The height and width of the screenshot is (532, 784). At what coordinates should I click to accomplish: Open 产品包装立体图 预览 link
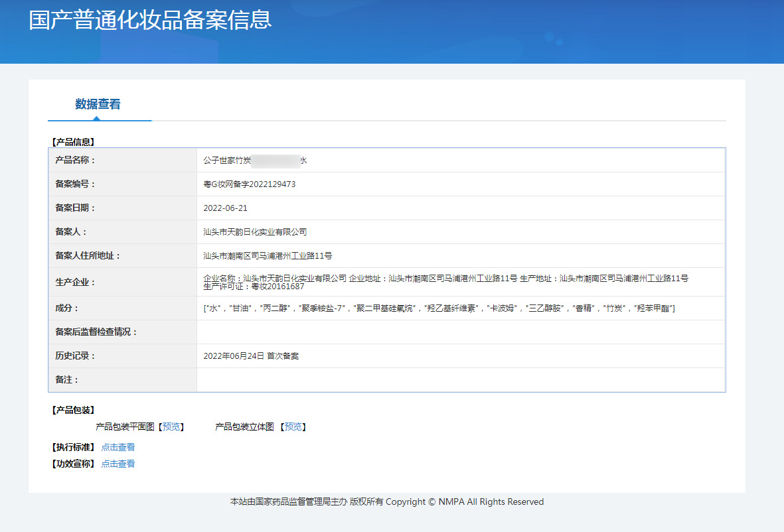(x=293, y=427)
